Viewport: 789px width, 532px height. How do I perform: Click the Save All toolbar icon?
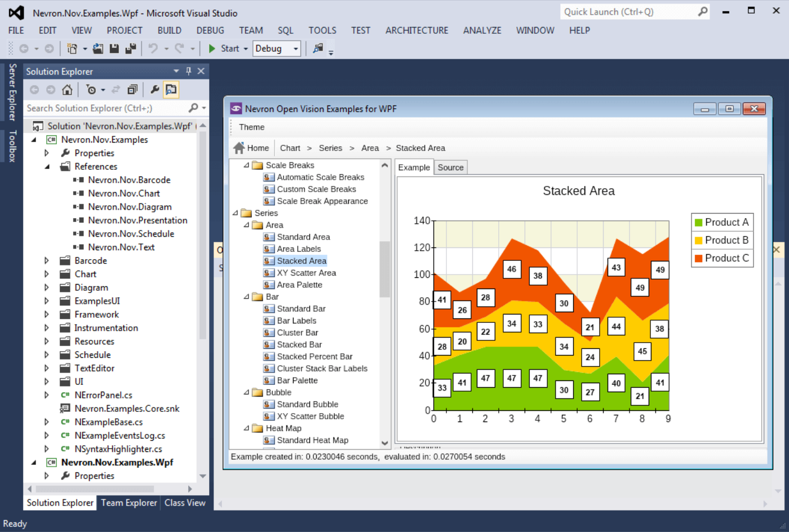point(131,49)
